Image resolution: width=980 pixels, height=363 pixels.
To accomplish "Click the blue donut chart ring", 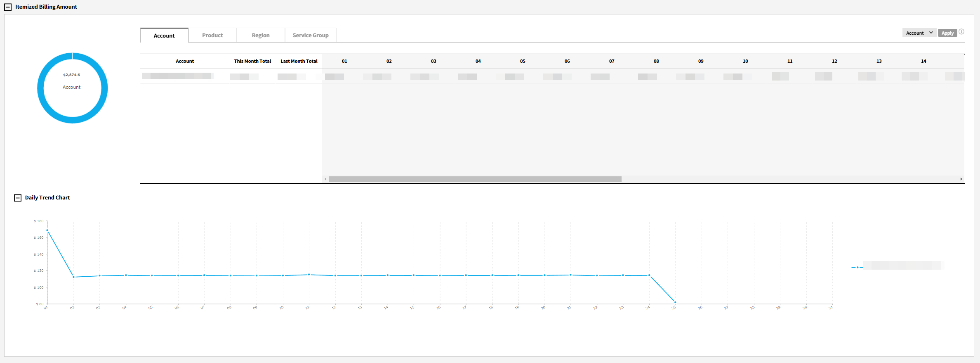I will 40,88.
